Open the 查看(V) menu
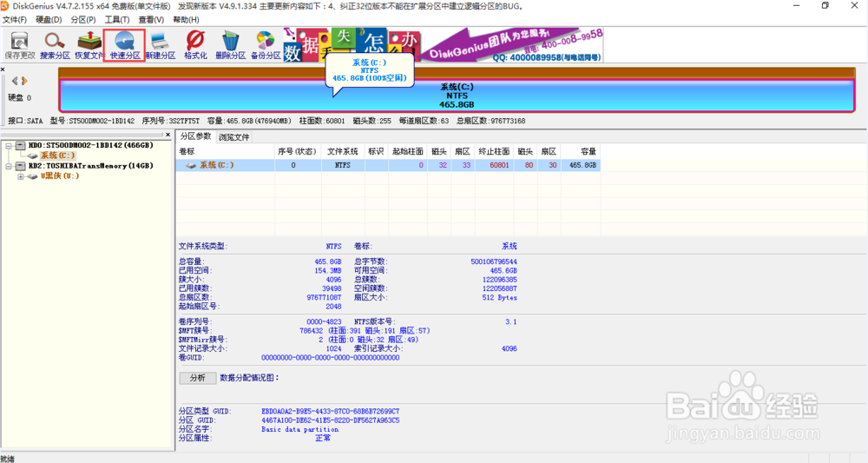Image resolution: width=868 pixels, height=463 pixels. pos(151,19)
